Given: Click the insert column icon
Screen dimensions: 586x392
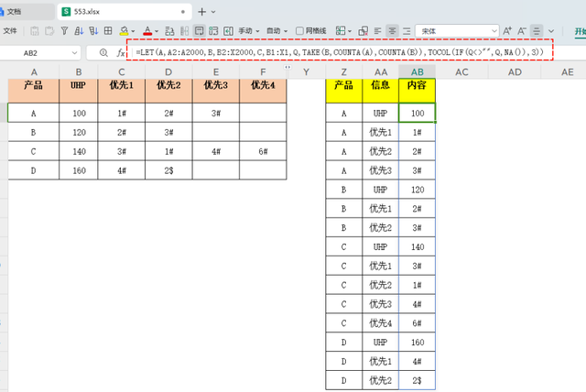Looking at the screenshot, I should click(x=228, y=31).
